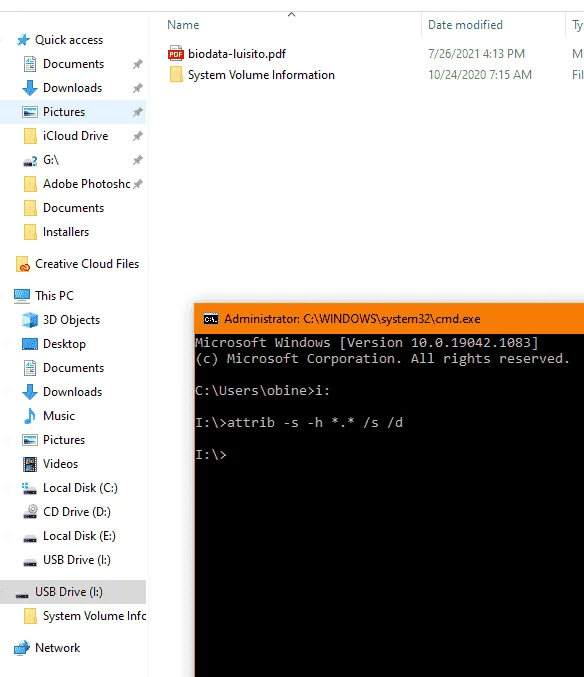Click the Network icon in navigation pane
This screenshot has width=584, height=677.
(22, 648)
